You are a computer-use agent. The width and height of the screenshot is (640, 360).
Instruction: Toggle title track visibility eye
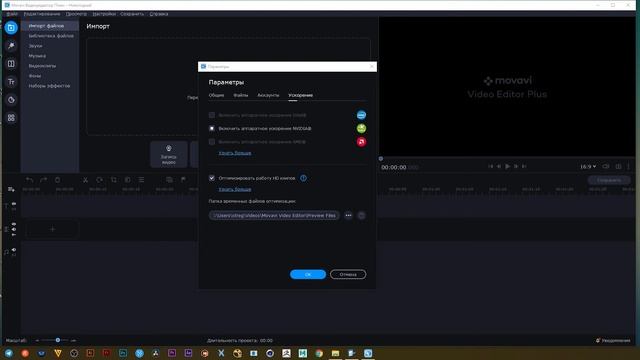[x=14, y=203]
